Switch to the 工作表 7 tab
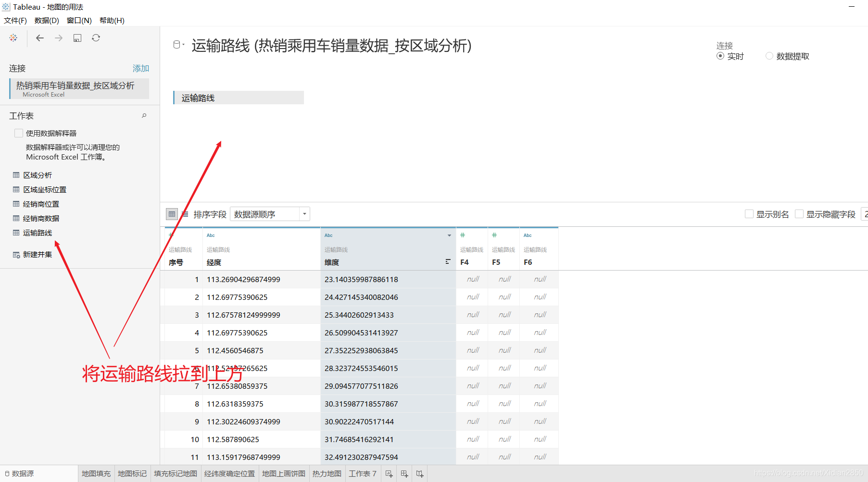This screenshot has width=868, height=482. coord(363,474)
